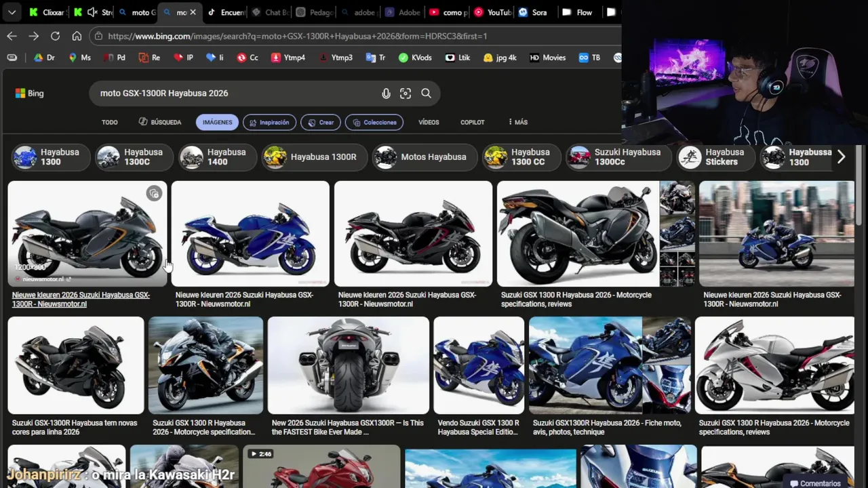Open the Re bookmark
Screen dimensions: 868x488
pos(149,58)
